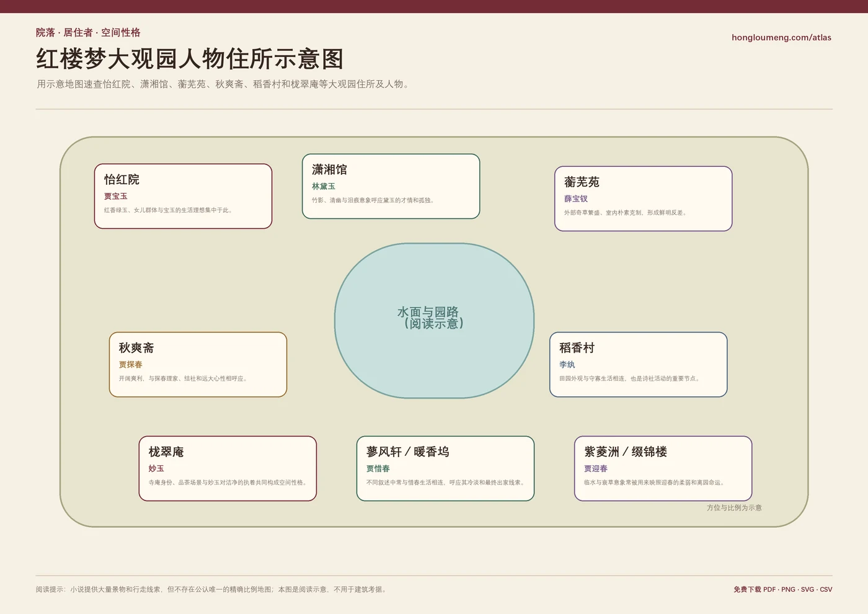Select the 蘅芜苑 card title
This screenshot has width=868, height=614.
582,182
